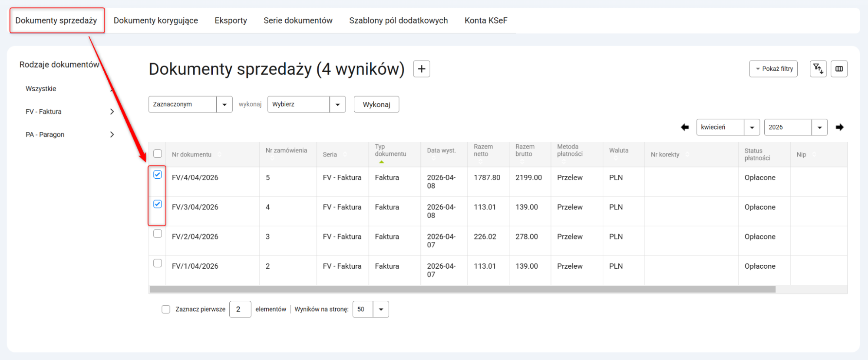This screenshot has height=360, width=868.
Task: Switch to Dokumenty korygujące tab
Action: tap(155, 20)
